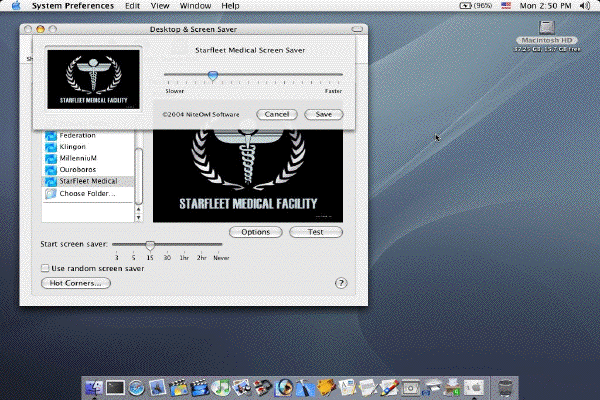Open Safari compass icon in Dock
600x400 pixels.
click(x=136, y=388)
